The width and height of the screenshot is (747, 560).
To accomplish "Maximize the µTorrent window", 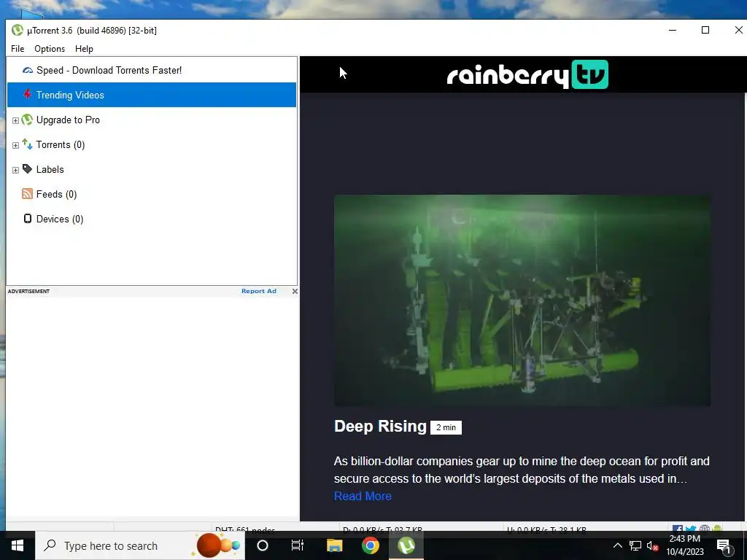I will coord(705,30).
